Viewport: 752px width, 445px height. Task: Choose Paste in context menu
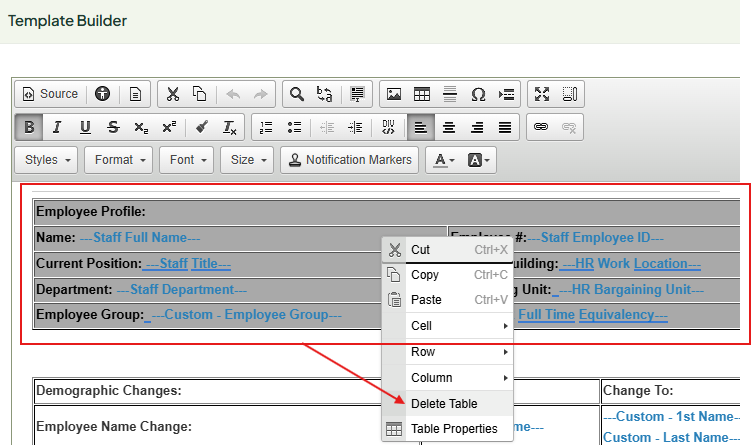point(447,300)
